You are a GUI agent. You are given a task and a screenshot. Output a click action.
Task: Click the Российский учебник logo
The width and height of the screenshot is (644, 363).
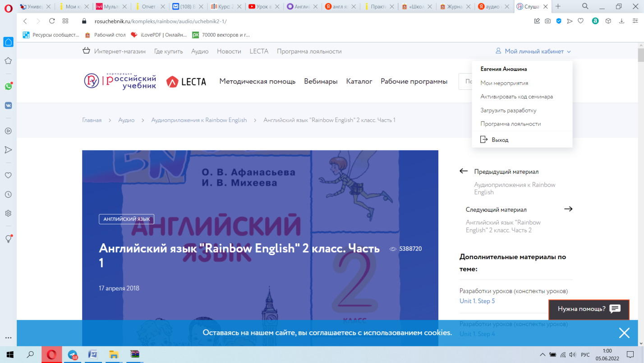pos(120,81)
